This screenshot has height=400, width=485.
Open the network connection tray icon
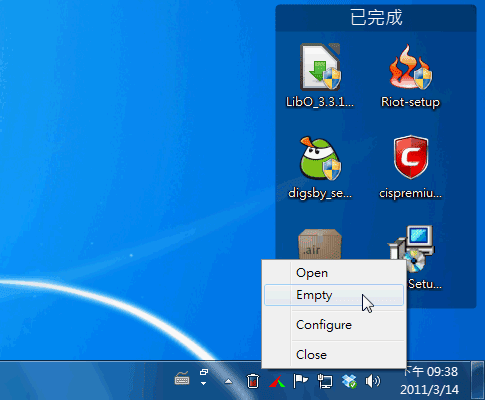325,381
